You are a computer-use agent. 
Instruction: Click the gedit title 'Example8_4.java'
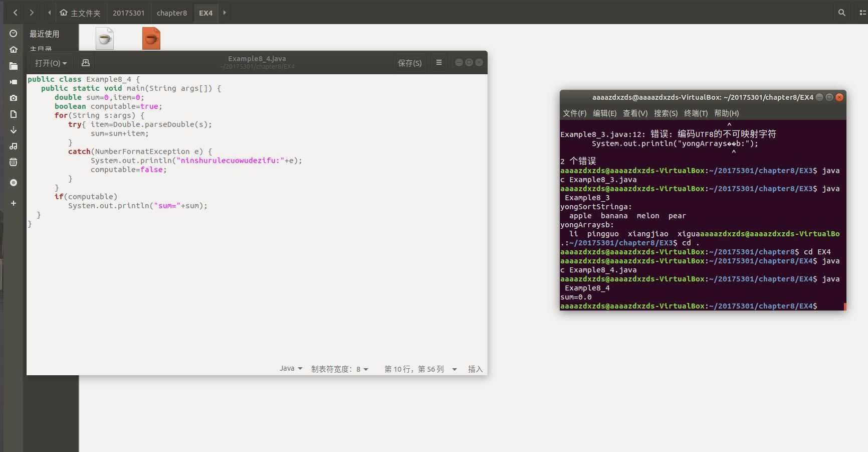point(257,59)
